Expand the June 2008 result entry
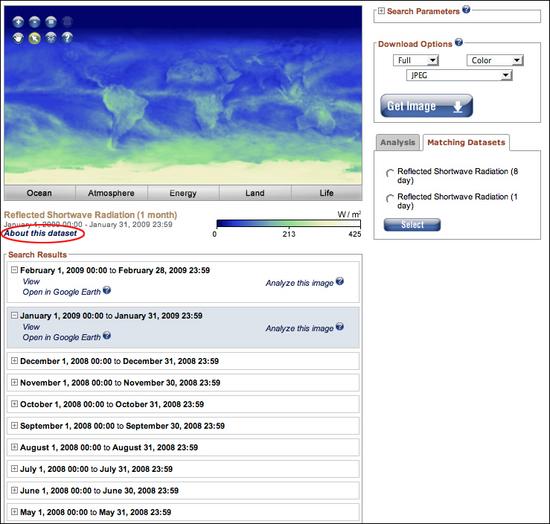The image size is (550, 524). (14, 490)
